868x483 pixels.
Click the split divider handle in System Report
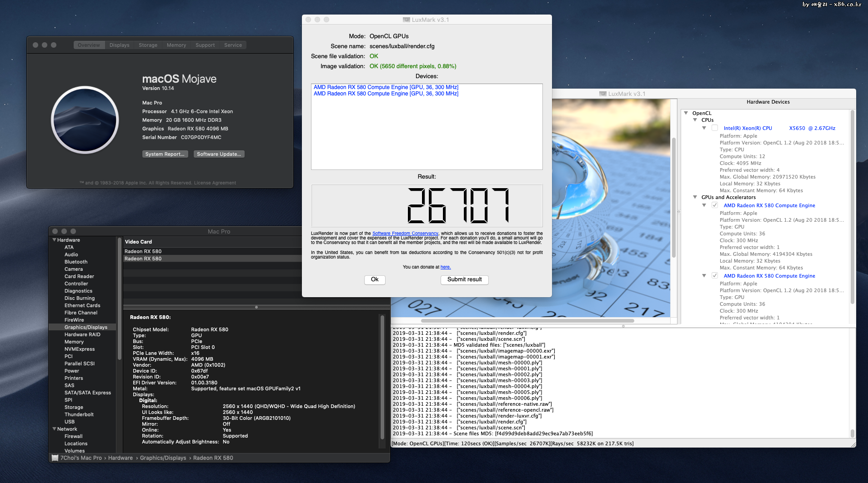[x=256, y=307]
